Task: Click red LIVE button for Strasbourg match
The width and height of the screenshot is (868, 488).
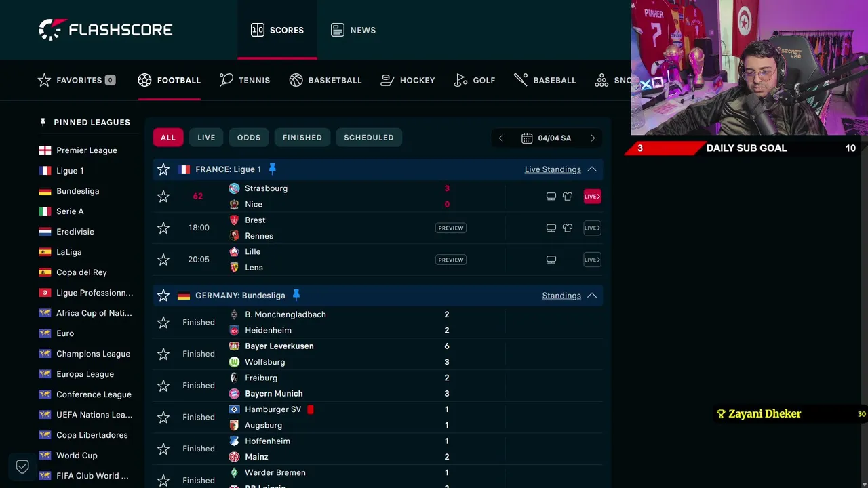Action: coord(593,197)
